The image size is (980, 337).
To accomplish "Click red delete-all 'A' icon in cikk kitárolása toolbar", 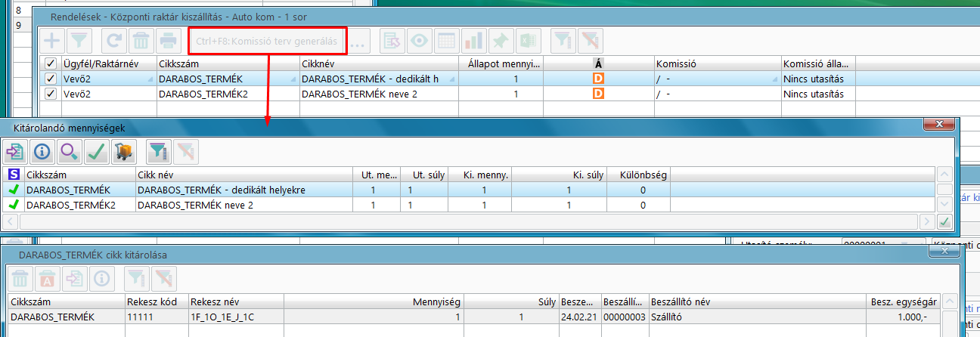I will tap(48, 279).
